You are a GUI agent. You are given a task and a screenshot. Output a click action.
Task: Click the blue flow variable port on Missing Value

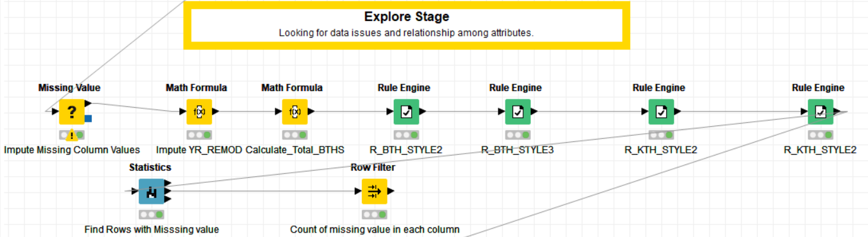click(88, 118)
